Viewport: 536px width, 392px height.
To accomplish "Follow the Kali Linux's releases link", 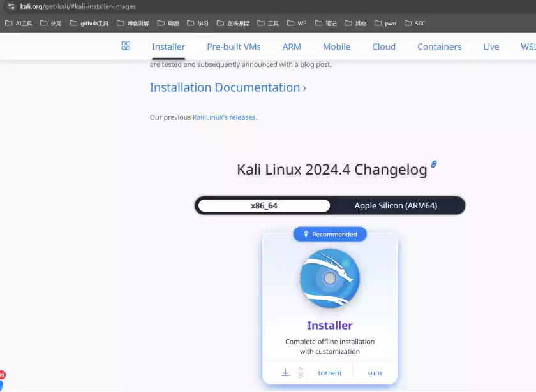I will pyautogui.click(x=224, y=117).
